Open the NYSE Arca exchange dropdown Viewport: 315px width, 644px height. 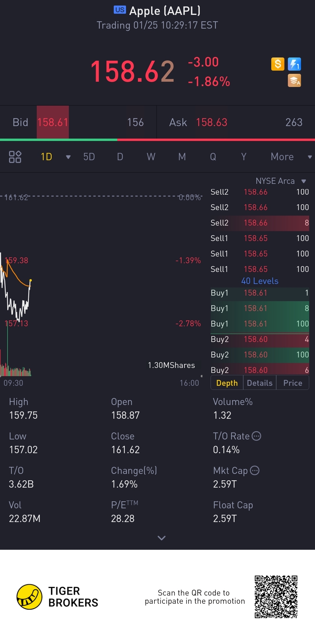(x=304, y=181)
